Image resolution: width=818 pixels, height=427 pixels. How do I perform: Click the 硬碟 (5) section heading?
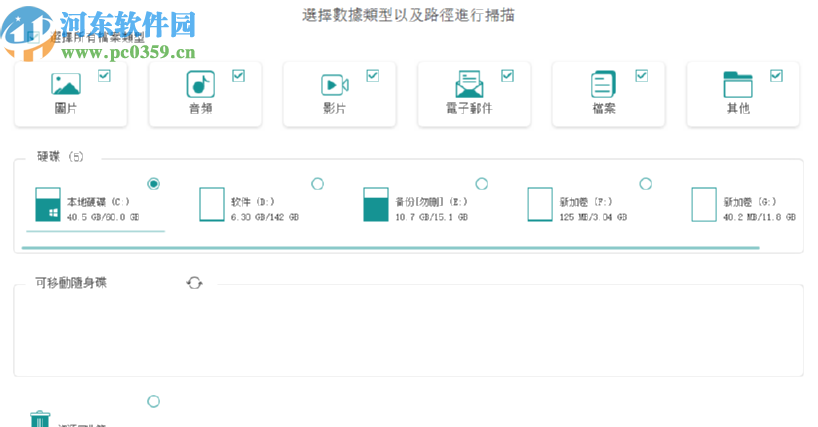tap(60, 156)
